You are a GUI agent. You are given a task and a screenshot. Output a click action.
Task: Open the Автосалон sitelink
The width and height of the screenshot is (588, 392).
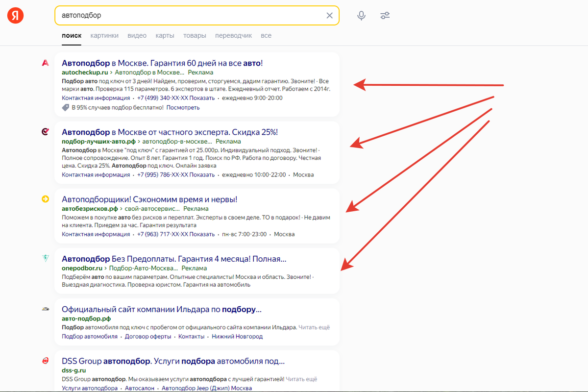[x=140, y=388]
